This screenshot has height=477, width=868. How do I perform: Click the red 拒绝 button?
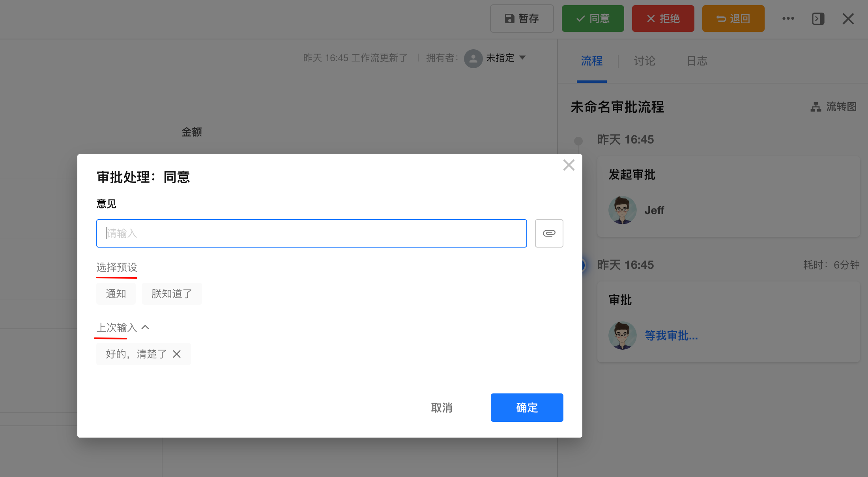pos(663,19)
